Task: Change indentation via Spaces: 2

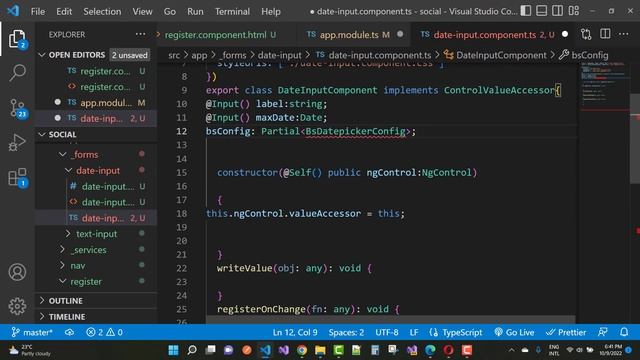Action: coord(346,332)
